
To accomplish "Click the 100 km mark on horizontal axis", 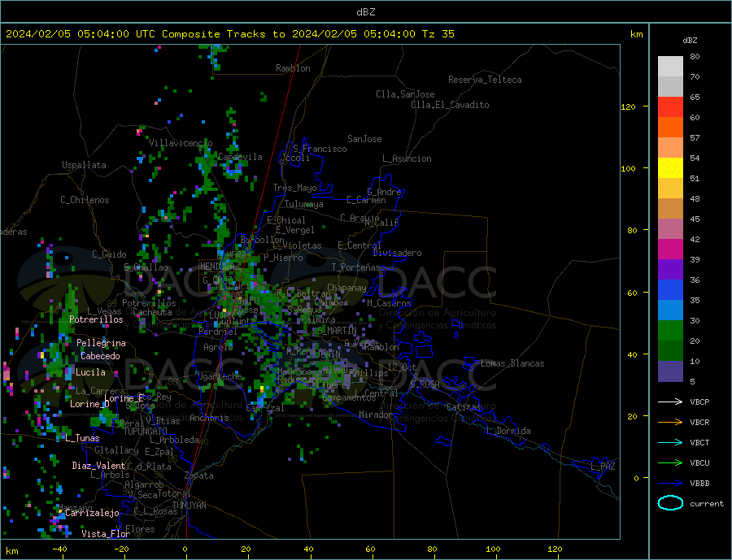I will coord(493,549).
